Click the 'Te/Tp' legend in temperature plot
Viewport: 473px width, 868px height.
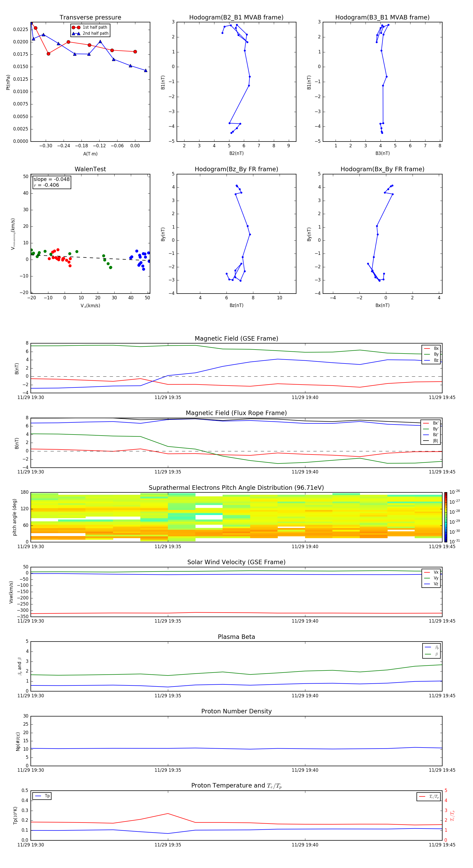(429, 796)
